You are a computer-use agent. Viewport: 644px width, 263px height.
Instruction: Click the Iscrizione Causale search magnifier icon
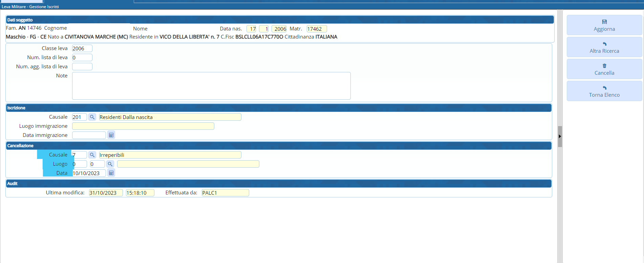click(x=92, y=117)
